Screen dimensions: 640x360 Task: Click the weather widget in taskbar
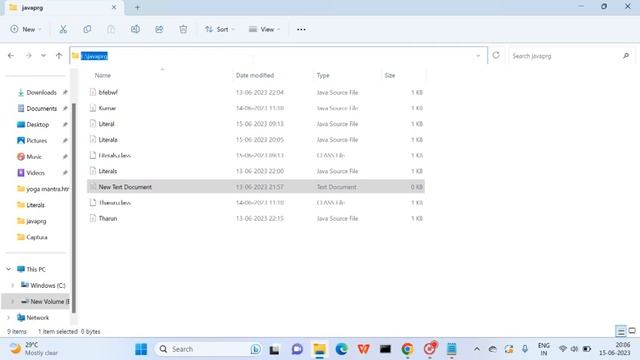pos(33,349)
